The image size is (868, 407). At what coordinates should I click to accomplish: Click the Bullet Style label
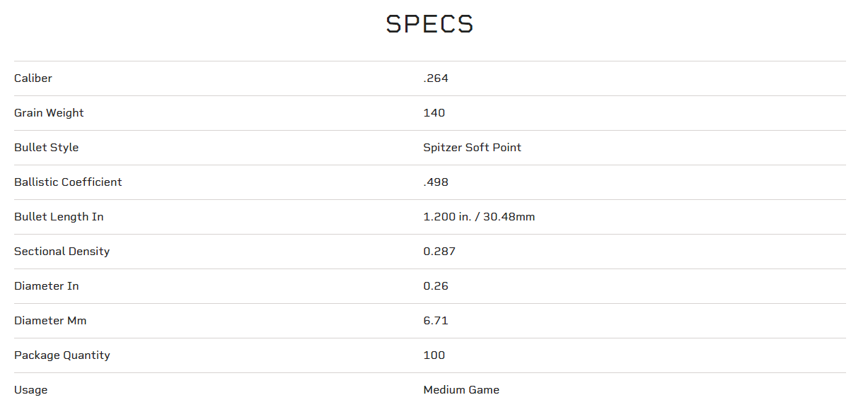[47, 148]
